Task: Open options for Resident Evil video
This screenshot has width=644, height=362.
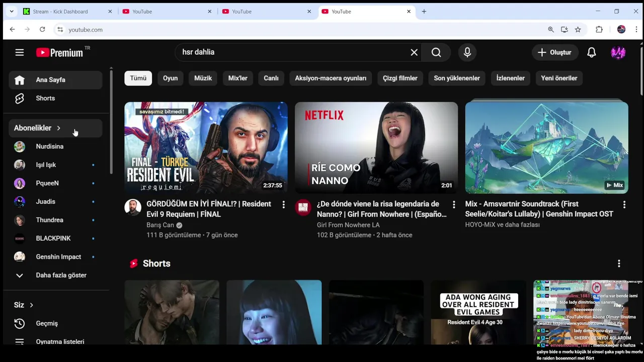Action: [x=283, y=205]
